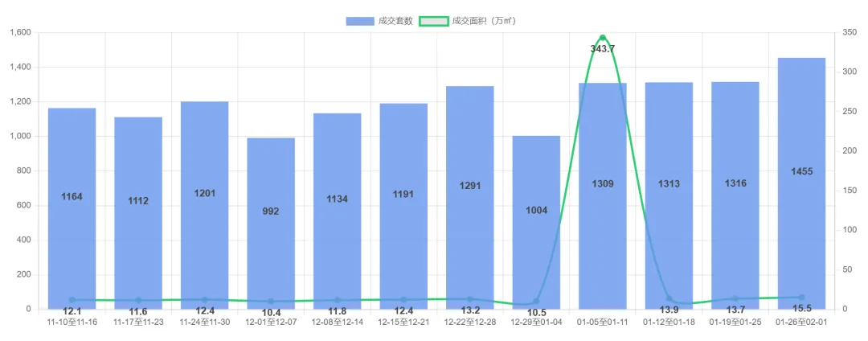
Task: Select the bar labeled 1291
Action: (470, 198)
